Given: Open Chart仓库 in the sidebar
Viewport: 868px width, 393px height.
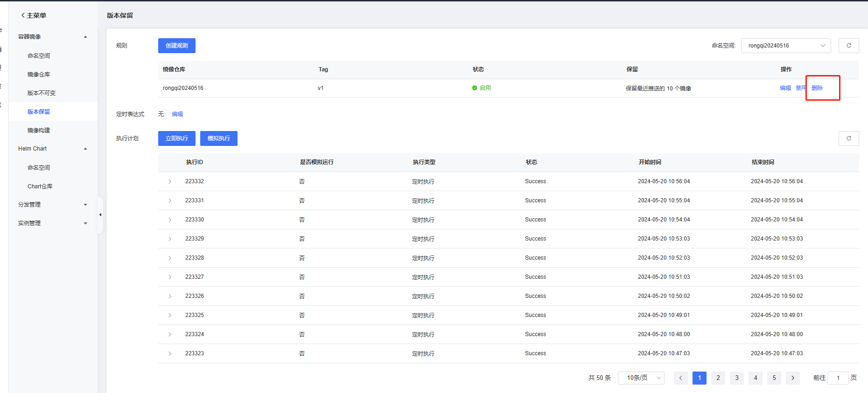Looking at the screenshot, I should 40,186.
